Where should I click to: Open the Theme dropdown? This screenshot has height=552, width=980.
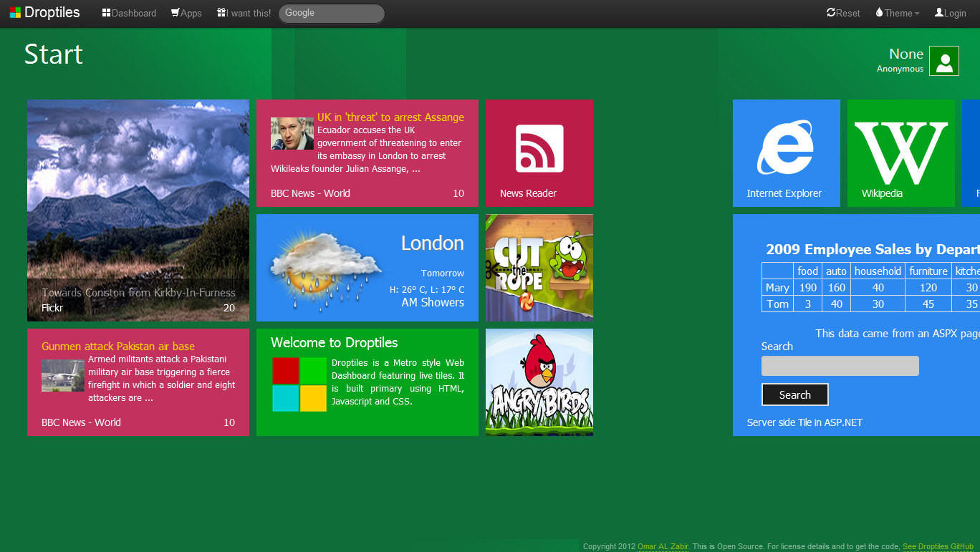(896, 12)
